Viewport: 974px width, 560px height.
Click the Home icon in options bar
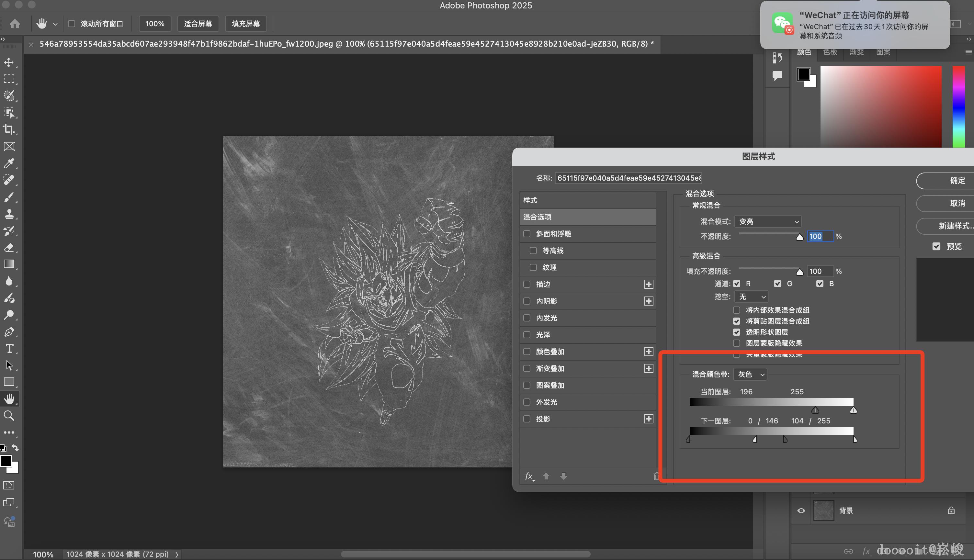[15, 24]
